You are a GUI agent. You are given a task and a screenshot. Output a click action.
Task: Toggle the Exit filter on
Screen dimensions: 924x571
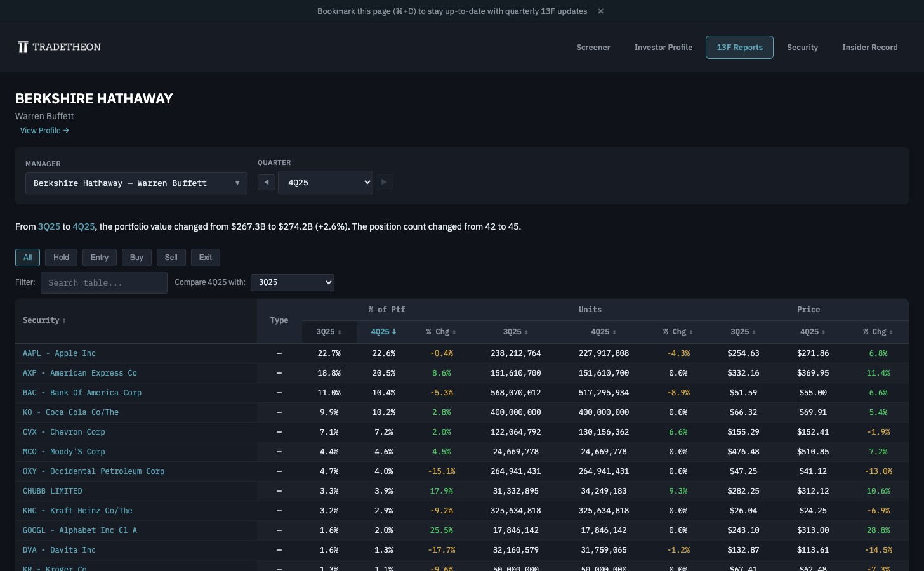tap(205, 258)
